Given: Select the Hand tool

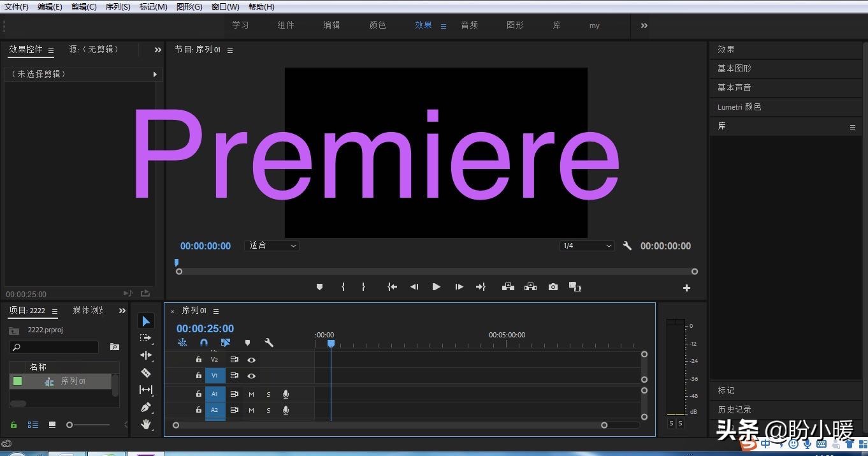Looking at the screenshot, I should 146,424.
